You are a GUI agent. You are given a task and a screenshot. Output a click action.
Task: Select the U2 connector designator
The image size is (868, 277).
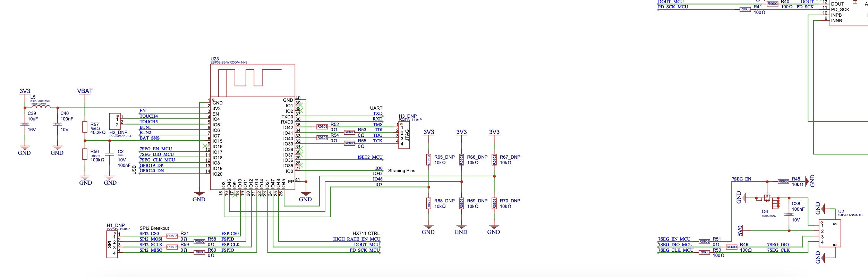pyautogui.click(x=841, y=211)
